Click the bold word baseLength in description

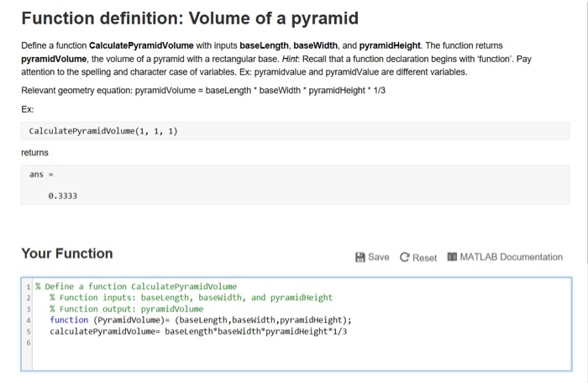click(x=264, y=45)
